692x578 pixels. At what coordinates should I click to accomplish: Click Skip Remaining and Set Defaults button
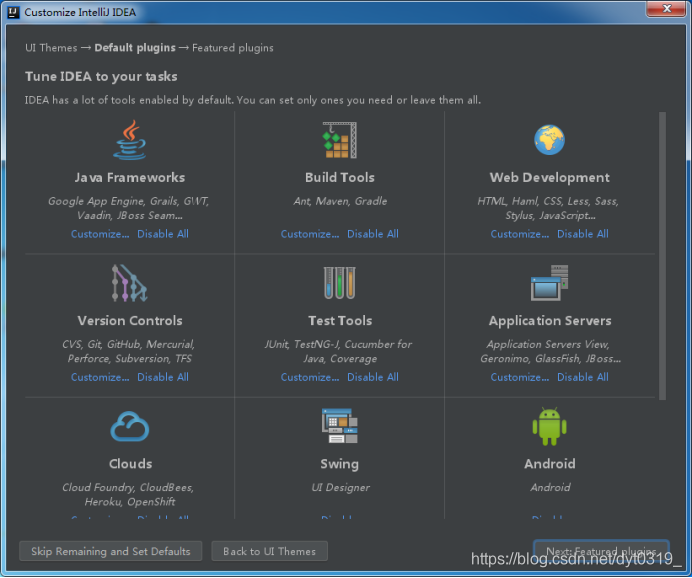pos(110,552)
